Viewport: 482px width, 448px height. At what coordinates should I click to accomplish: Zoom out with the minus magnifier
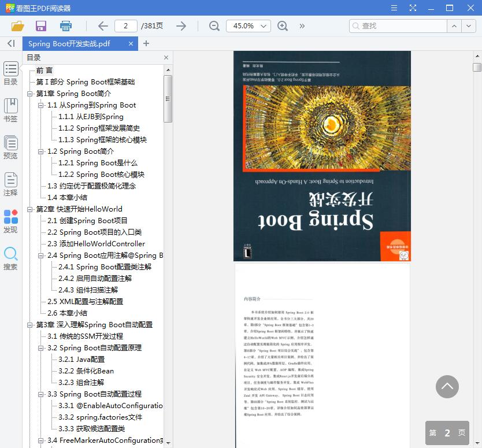(214, 26)
